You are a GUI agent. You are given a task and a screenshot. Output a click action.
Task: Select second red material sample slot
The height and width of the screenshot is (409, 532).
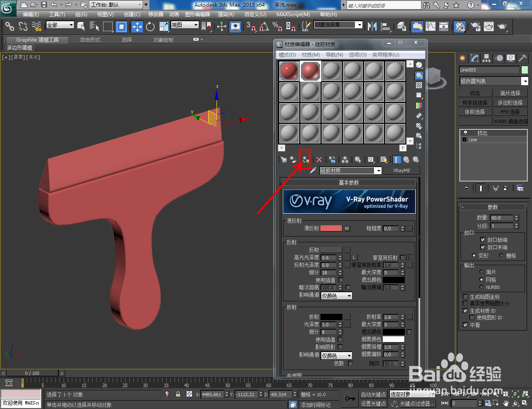310,71
